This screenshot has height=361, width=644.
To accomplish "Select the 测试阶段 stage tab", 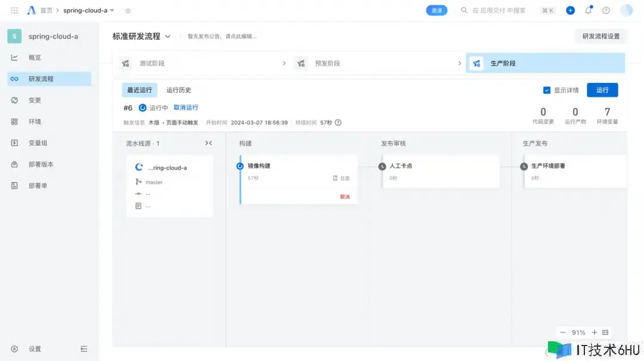I will click(x=151, y=63).
